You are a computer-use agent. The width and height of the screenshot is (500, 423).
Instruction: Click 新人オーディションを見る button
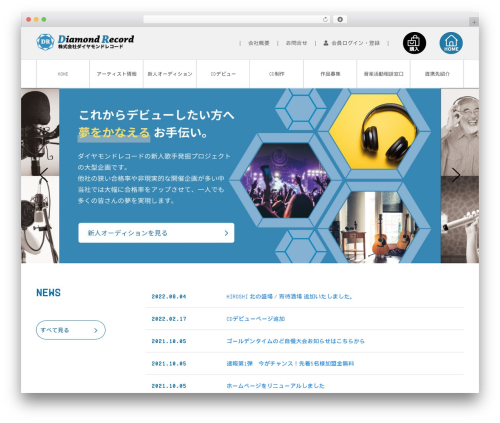[x=156, y=233]
